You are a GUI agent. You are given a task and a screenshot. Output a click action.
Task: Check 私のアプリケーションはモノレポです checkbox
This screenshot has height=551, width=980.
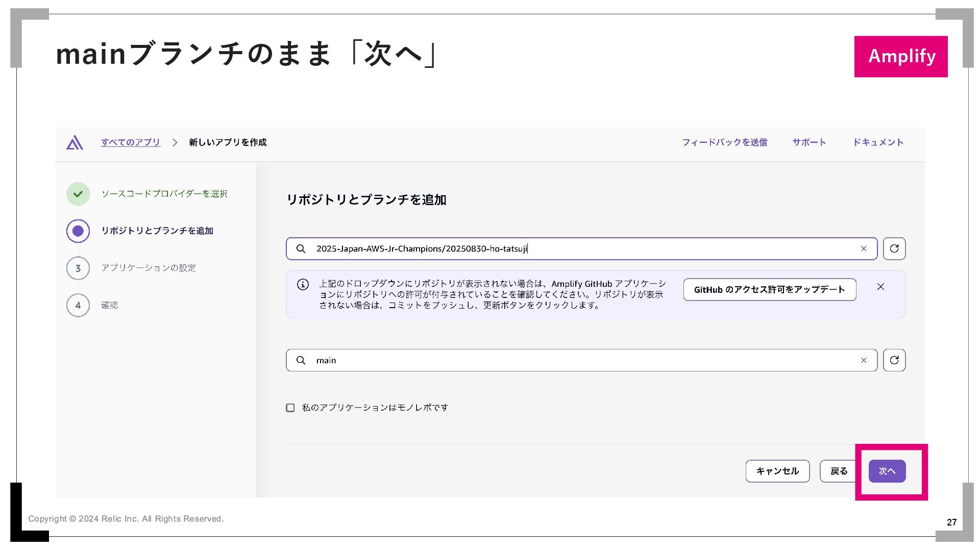290,408
